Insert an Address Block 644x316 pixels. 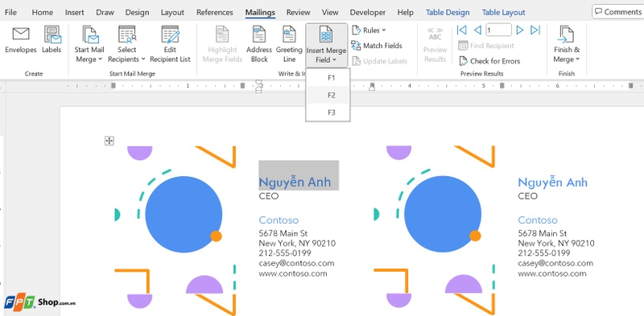[x=258, y=44]
